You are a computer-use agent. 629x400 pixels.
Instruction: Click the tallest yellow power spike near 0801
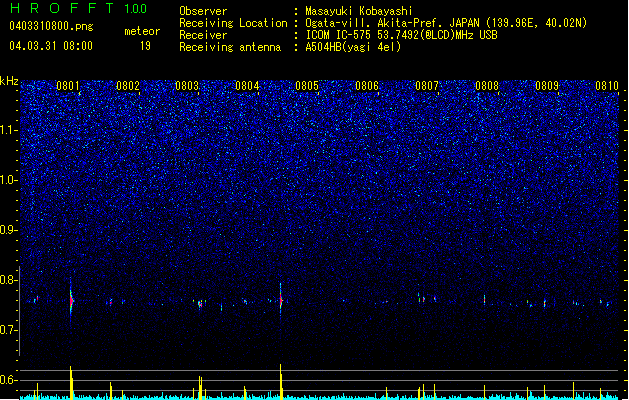71,383
